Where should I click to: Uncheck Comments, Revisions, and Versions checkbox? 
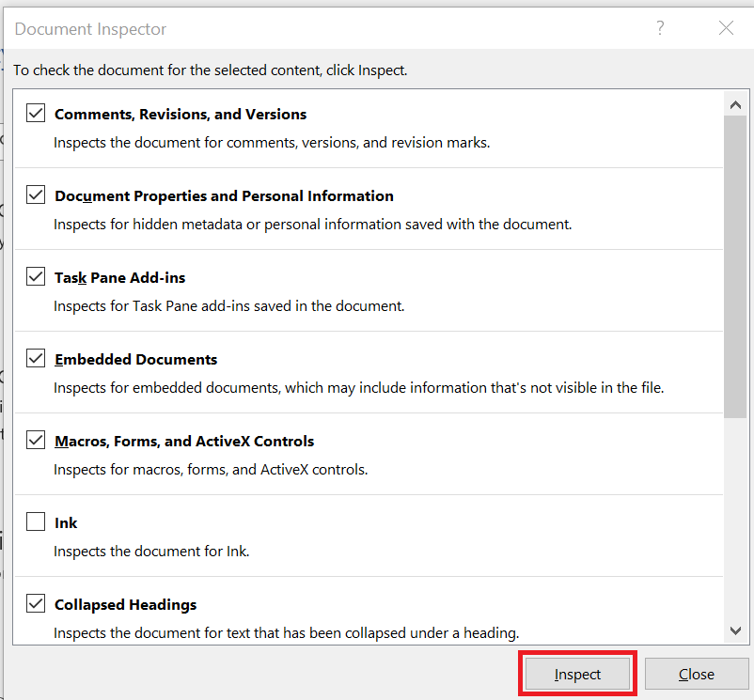[x=36, y=113]
